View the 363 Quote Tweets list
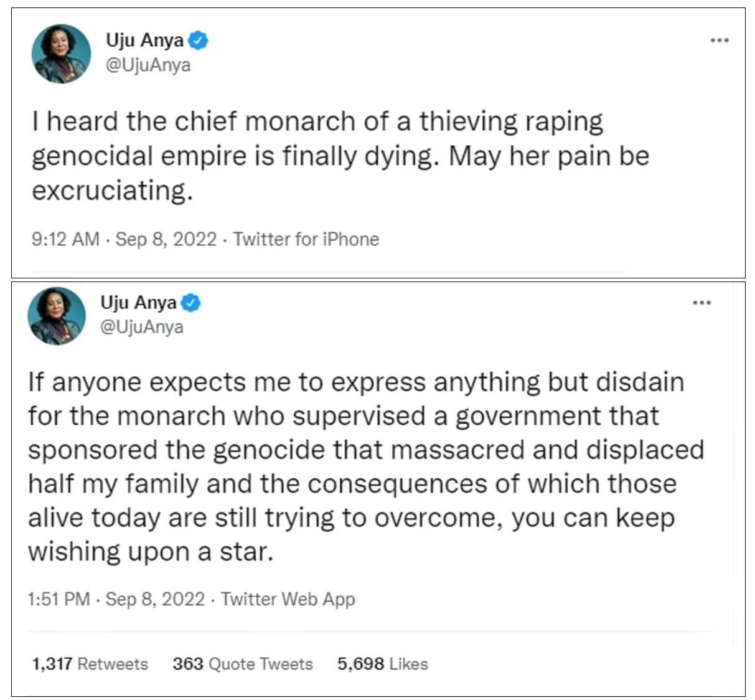Image resolution: width=755 pixels, height=700 pixels. click(x=242, y=664)
